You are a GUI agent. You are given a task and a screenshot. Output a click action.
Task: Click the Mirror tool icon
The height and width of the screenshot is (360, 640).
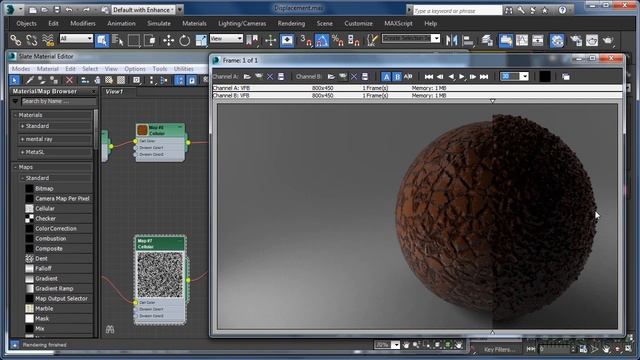(451, 40)
